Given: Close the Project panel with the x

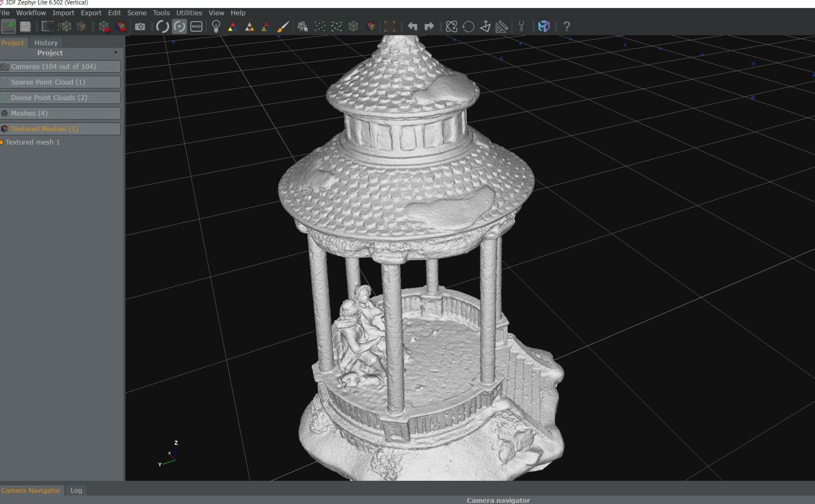Looking at the screenshot, I should (115, 53).
